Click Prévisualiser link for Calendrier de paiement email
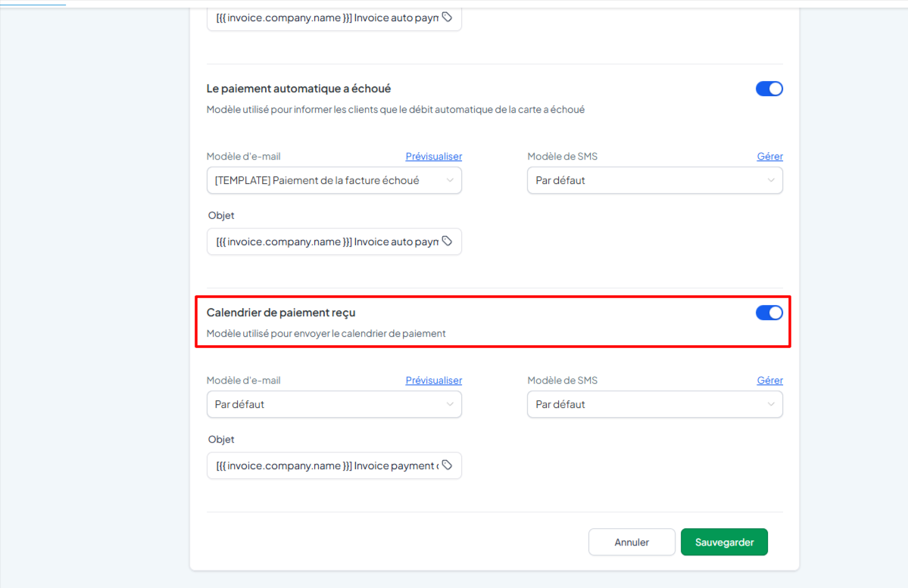This screenshot has width=908, height=588. (x=434, y=380)
